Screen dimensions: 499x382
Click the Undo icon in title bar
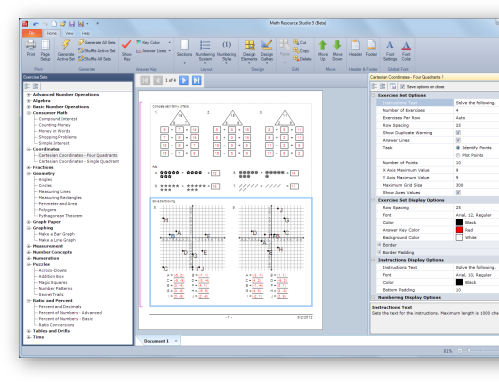pos(36,24)
